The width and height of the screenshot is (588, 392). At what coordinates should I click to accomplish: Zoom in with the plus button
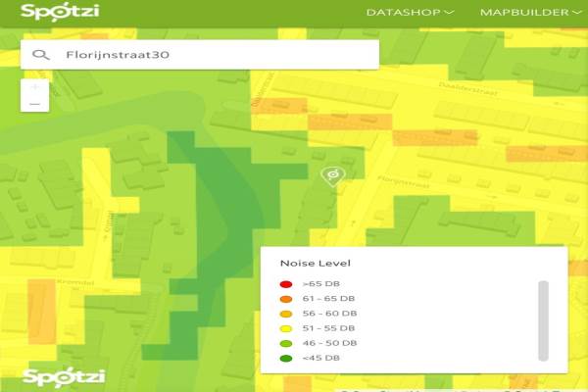35,87
